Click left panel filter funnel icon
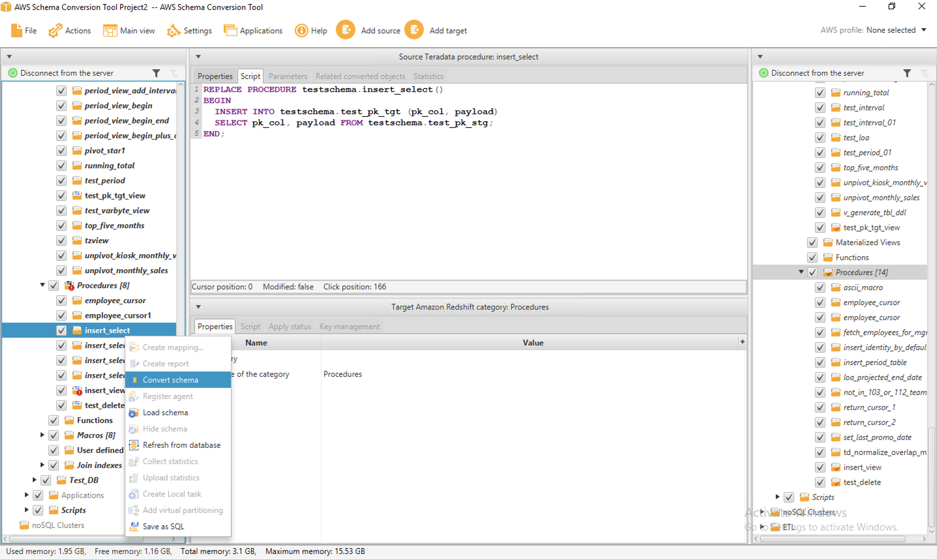937x560 pixels. 156,73
